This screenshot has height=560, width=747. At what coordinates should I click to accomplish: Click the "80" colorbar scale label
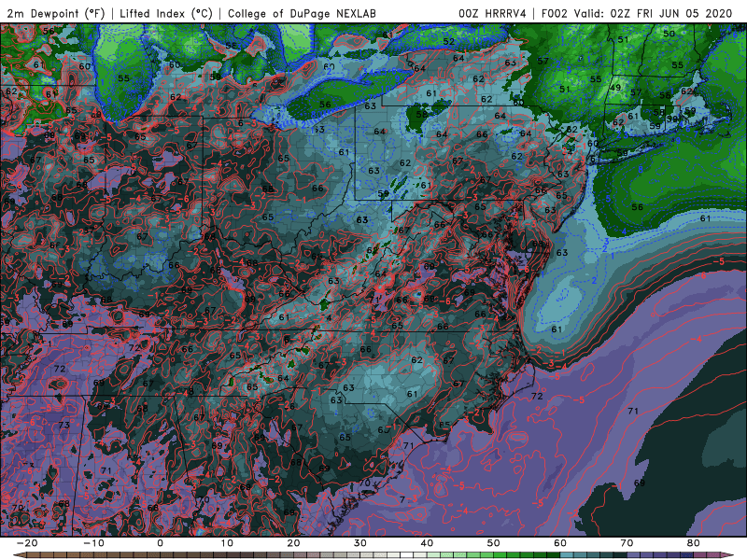[694, 543]
